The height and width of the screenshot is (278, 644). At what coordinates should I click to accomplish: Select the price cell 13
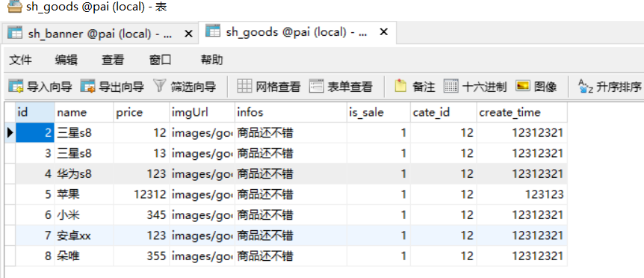(141, 153)
